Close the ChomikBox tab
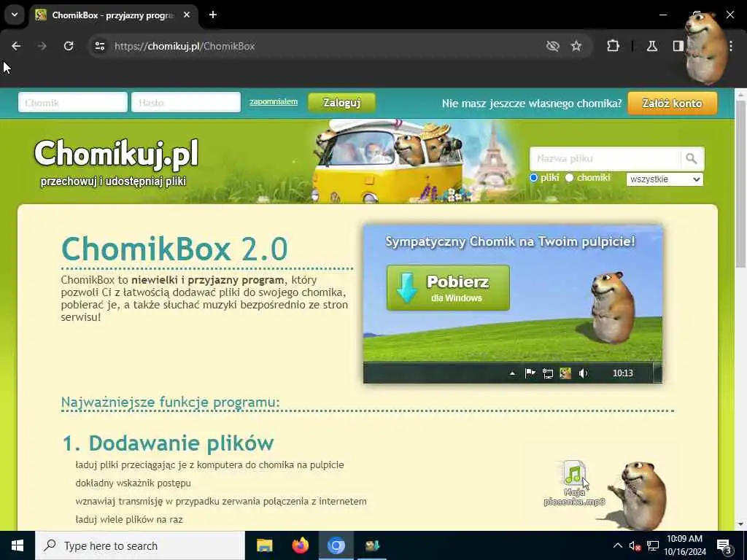 point(187,15)
